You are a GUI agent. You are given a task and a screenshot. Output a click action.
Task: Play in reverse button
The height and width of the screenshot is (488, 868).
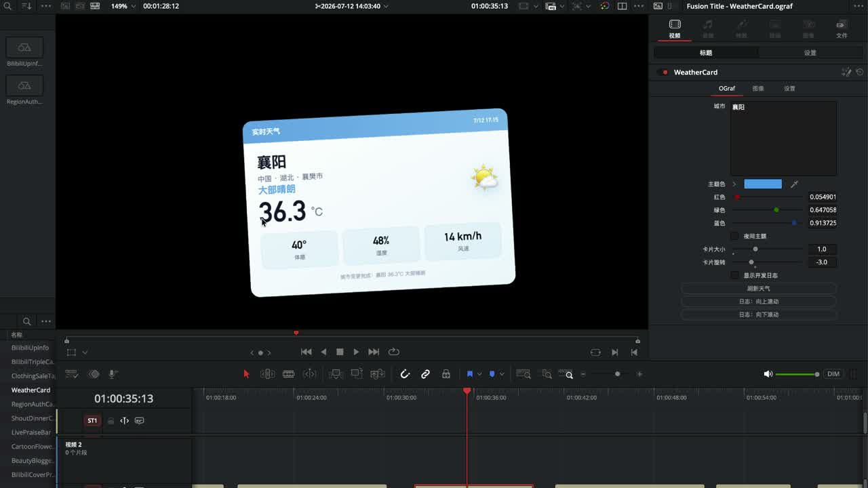pos(323,352)
